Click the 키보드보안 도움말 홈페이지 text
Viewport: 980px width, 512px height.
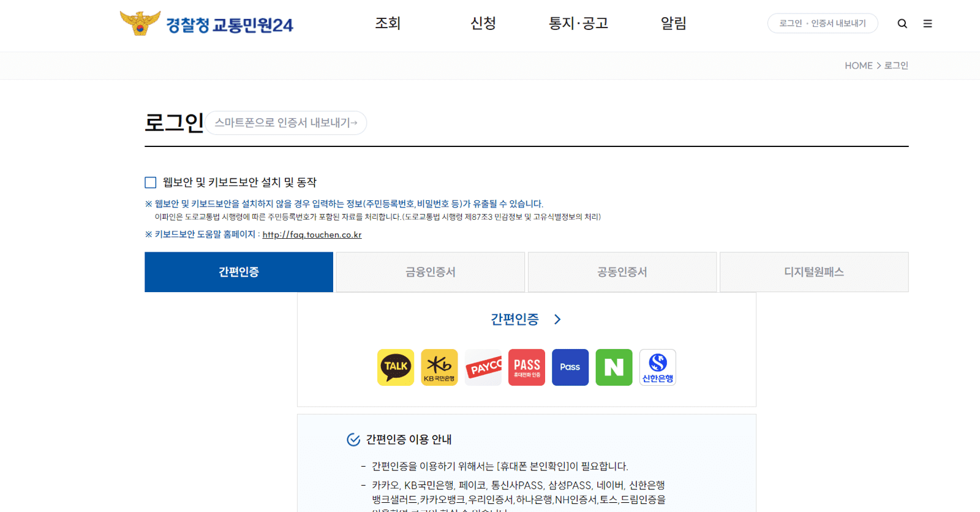click(205, 235)
